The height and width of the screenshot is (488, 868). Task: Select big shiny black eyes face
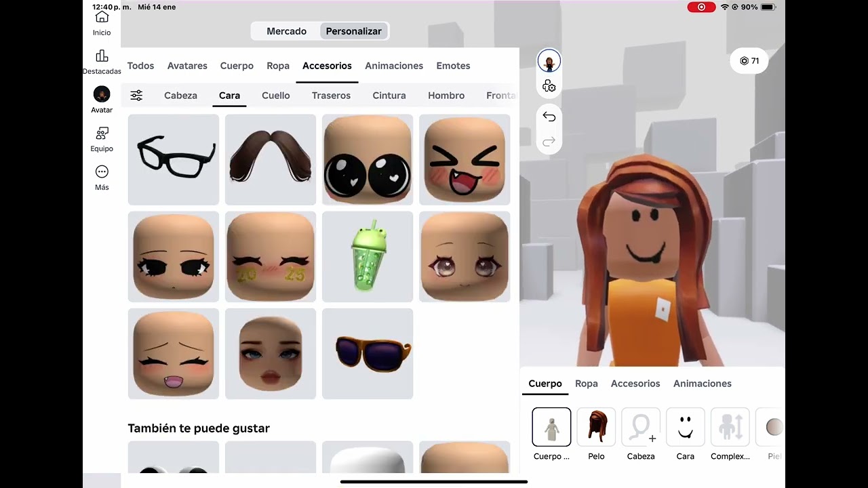point(368,159)
